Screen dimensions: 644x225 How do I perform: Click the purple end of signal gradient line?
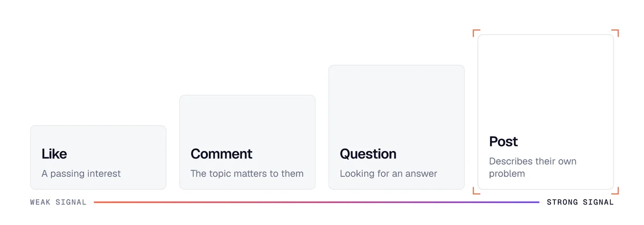[x=536, y=202]
